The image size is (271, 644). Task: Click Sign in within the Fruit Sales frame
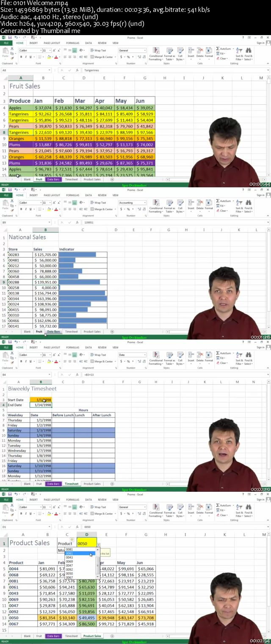click(x=260, y=43)
